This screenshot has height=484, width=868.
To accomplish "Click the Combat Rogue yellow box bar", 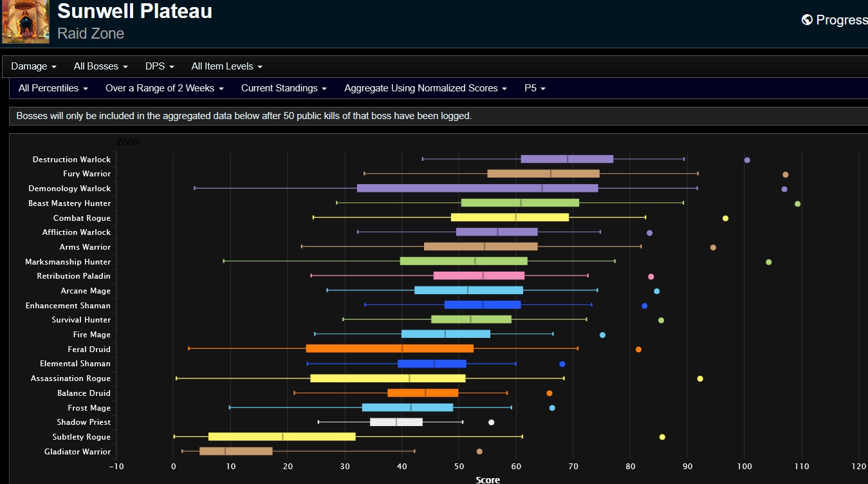I will point(510,218).
